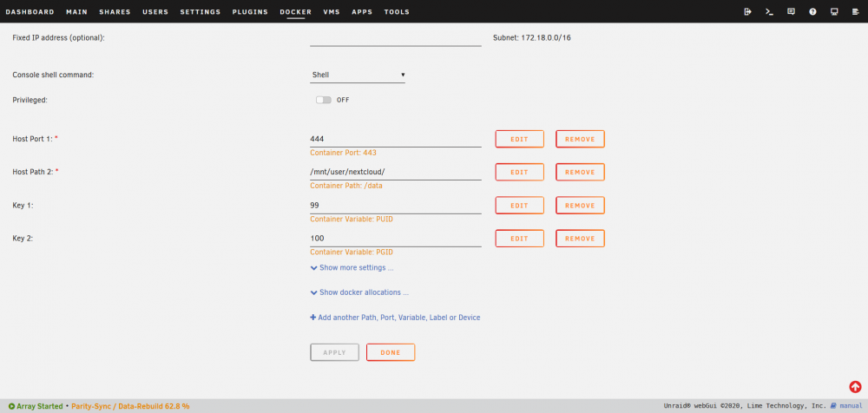Open the feedback icon in top bar
This screenshot has width=868, height=413.
pyautogui.click(x=791, y=11)
